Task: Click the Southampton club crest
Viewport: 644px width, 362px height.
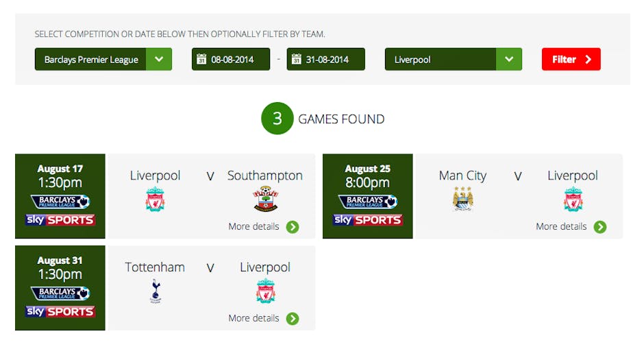Action: (265, 199)
